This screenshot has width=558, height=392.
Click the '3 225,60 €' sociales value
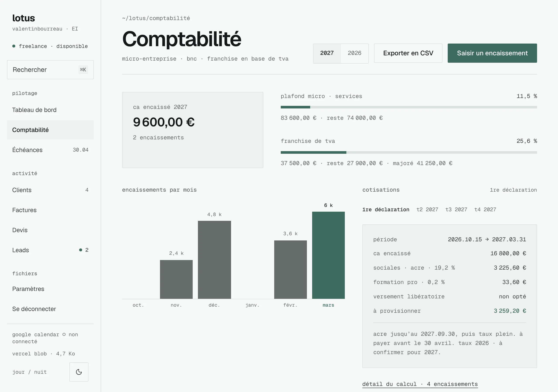(510, 268)
